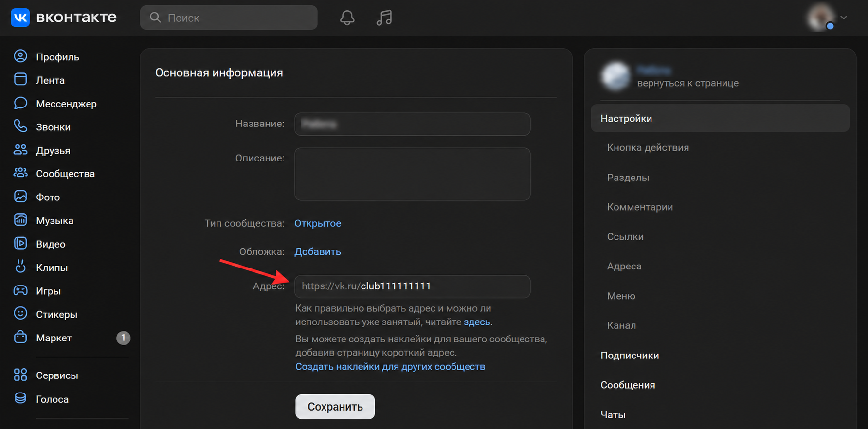Image resolution: width=868 pixels, height=429 pixels.
Task: Open the Подписчики section
Action: (x=630, y=356)
